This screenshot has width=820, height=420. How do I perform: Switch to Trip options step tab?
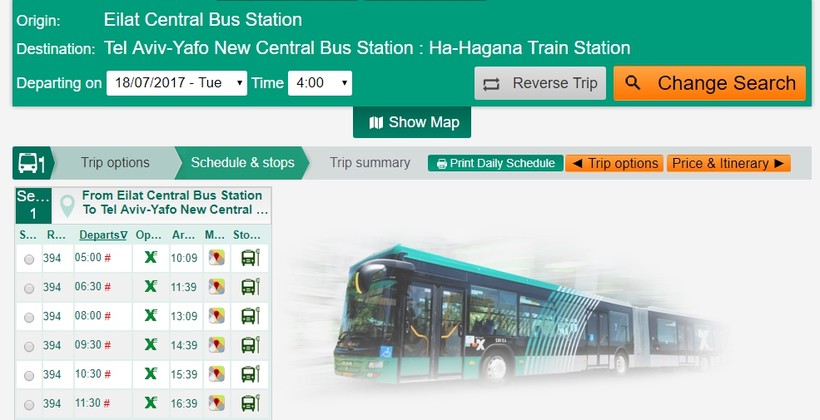coord(115,163)
